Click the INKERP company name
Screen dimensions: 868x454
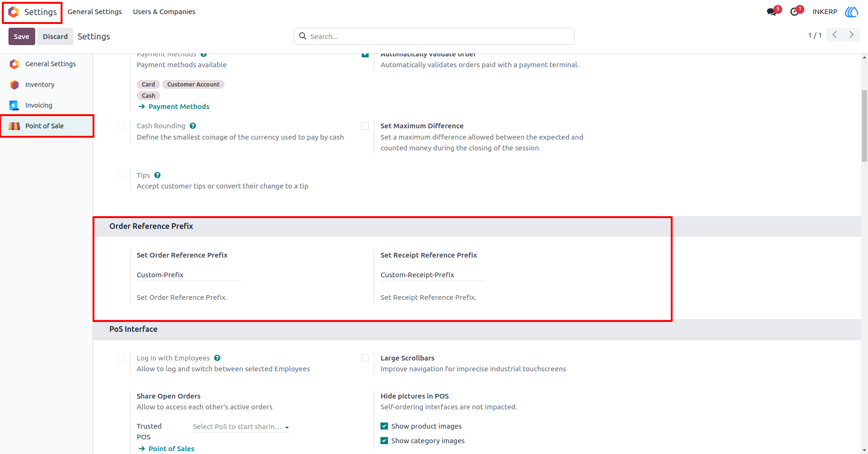tap(825, 12)
